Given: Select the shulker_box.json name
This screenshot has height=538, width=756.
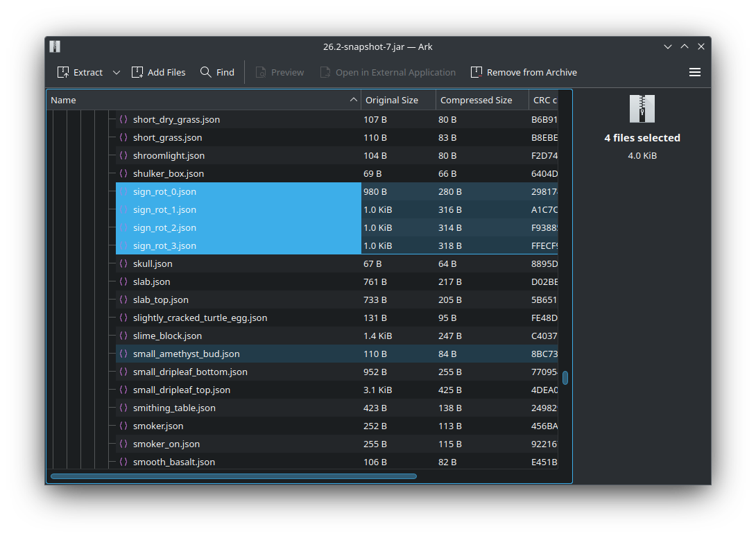Looking at the screenshot, I should tap(169, 173).
